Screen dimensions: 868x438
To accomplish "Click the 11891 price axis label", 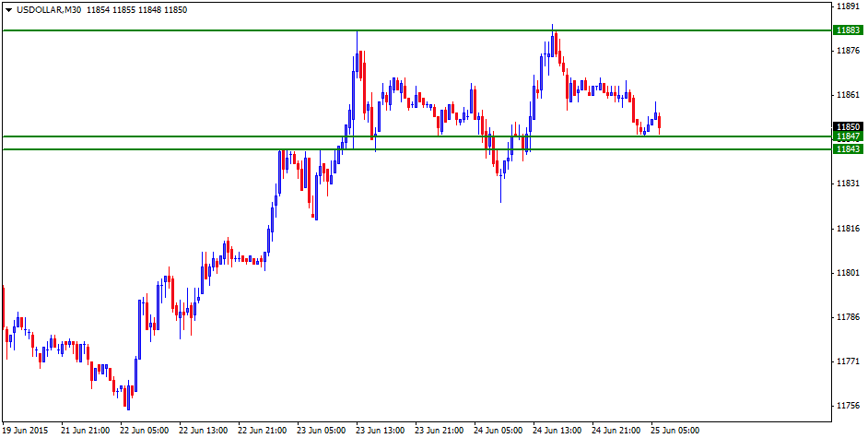I will (848, 6).
